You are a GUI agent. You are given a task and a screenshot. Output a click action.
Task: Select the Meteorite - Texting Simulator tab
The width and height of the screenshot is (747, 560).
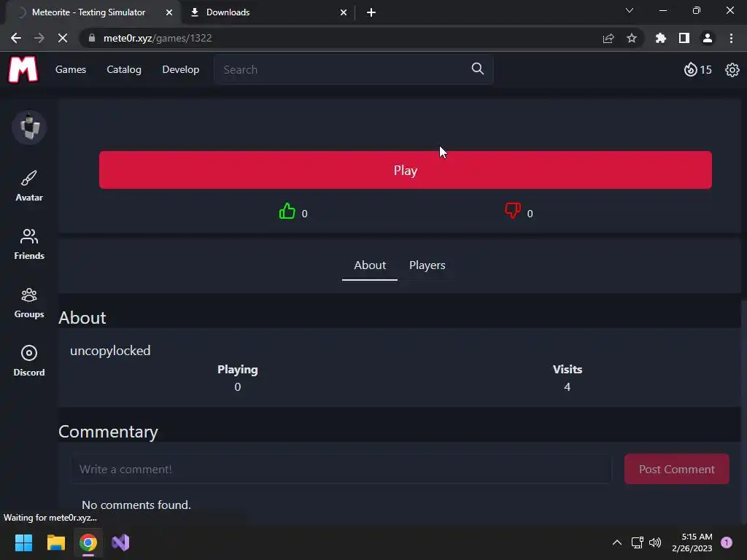[93, 12]
